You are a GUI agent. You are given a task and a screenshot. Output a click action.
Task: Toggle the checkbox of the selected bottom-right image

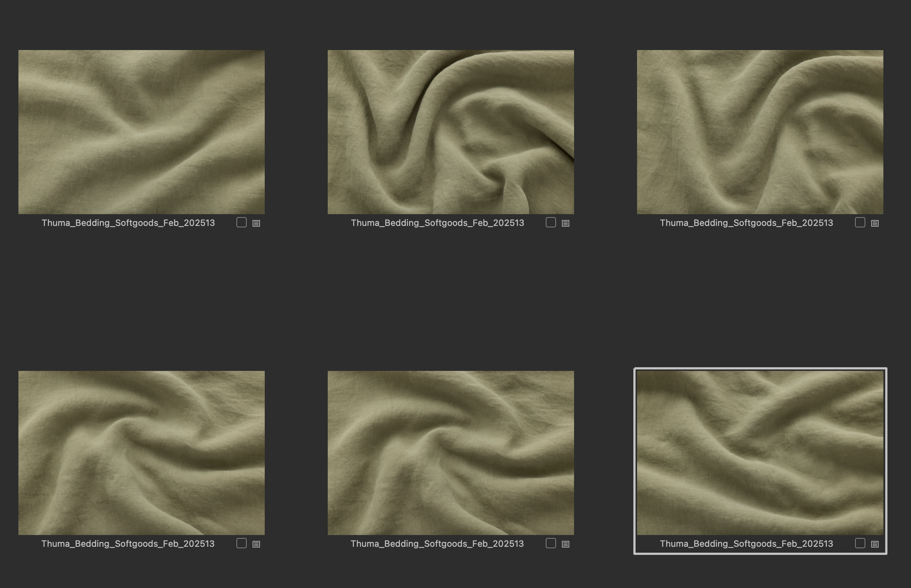(x=860, y=543)
